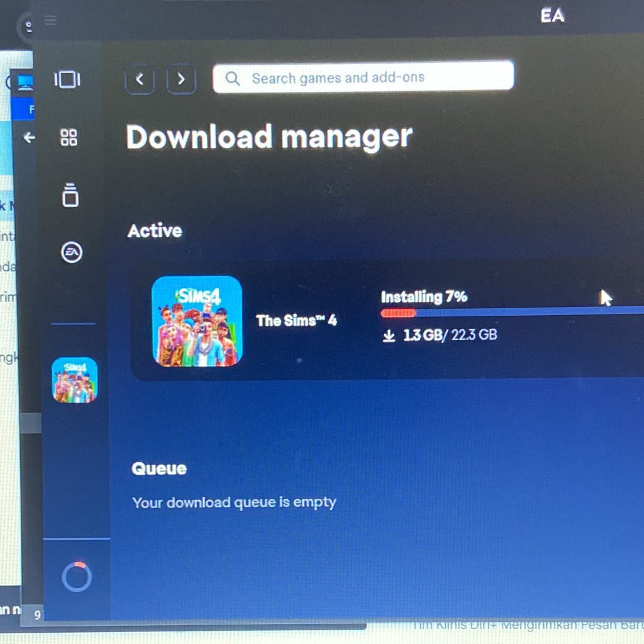The width and height of the screenshot is (644, 644).
Task: Go forward with the right arrow button
Action: [x=181, y=79]
